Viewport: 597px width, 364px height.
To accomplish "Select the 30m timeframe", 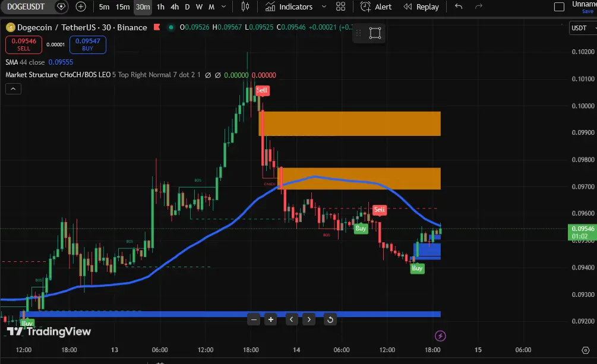I will tap(143, 7).
